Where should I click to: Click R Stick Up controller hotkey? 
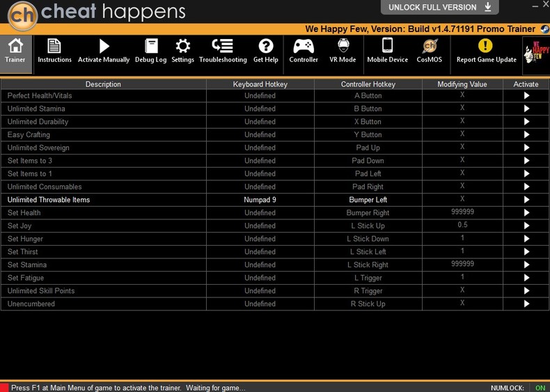[x=368, y=304]
